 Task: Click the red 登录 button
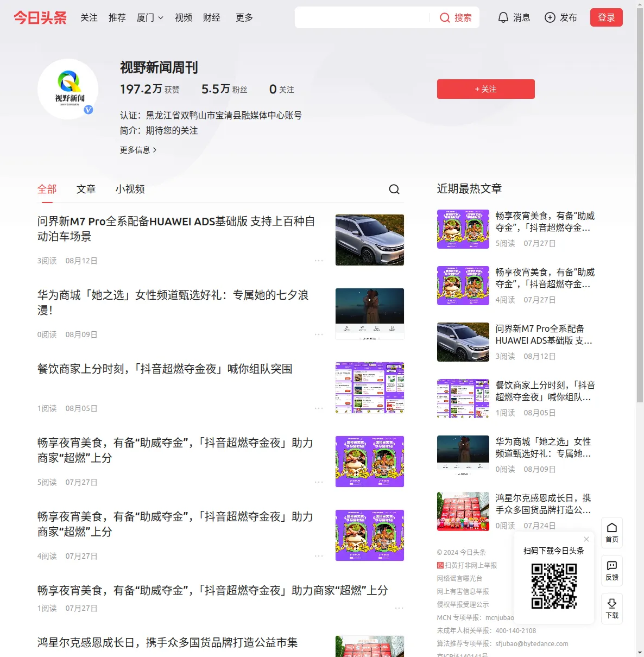(x=607, y=17)
